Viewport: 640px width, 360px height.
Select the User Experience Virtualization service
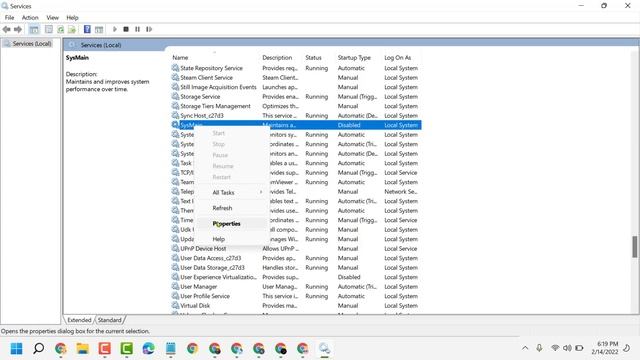click(296, 277)
